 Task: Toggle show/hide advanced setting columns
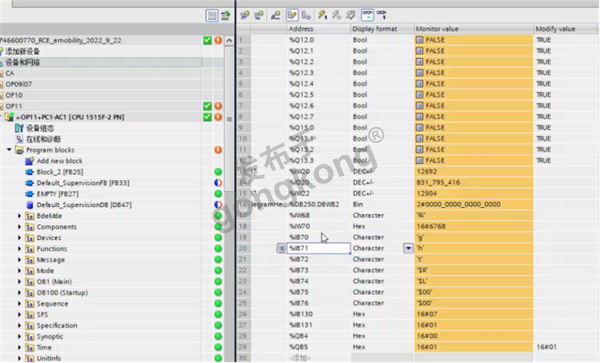point(306,15)
